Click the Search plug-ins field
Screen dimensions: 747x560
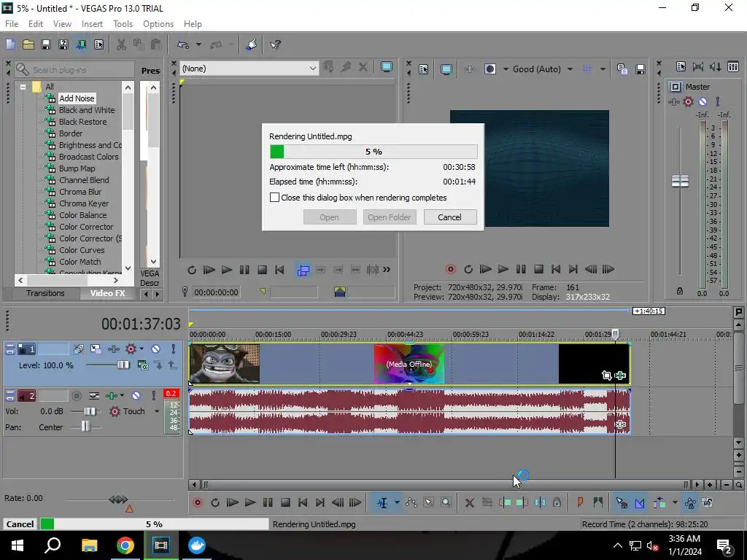click(74, 70)
